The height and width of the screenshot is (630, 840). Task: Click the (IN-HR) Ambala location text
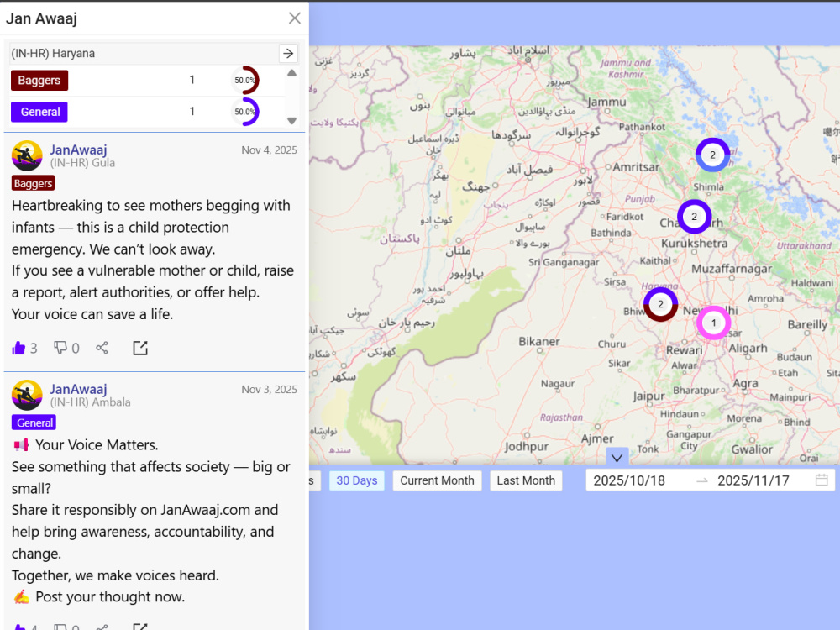tap(90, 402)
